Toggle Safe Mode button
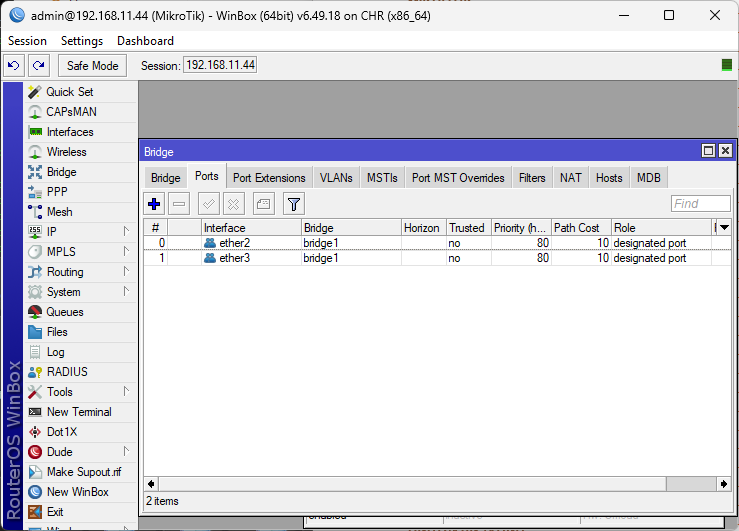Screen dimensions: 739x531 (92, 65)
